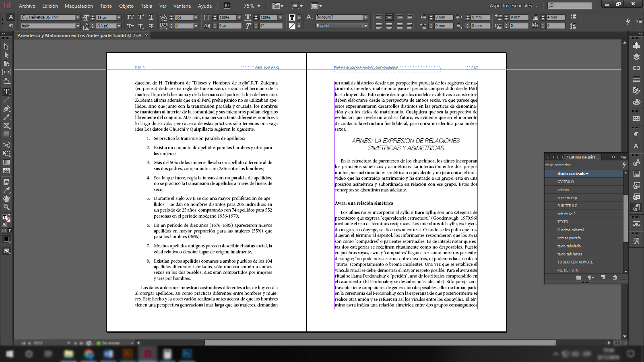Open the Helvetica 35 Thin font dropdown
The image size is (644, 362).
[x=78, y=17]
